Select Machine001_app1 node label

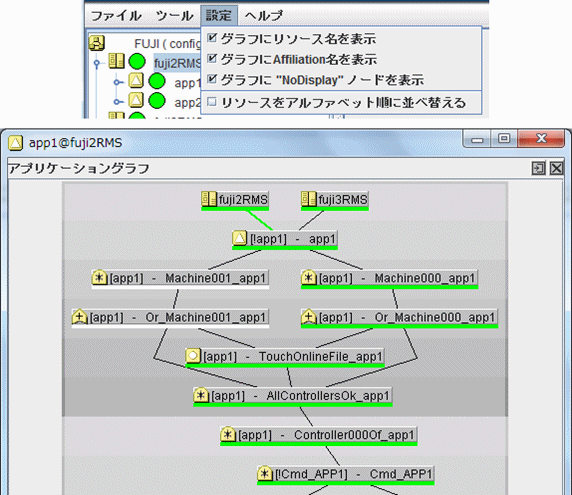(x=188, y=279)
